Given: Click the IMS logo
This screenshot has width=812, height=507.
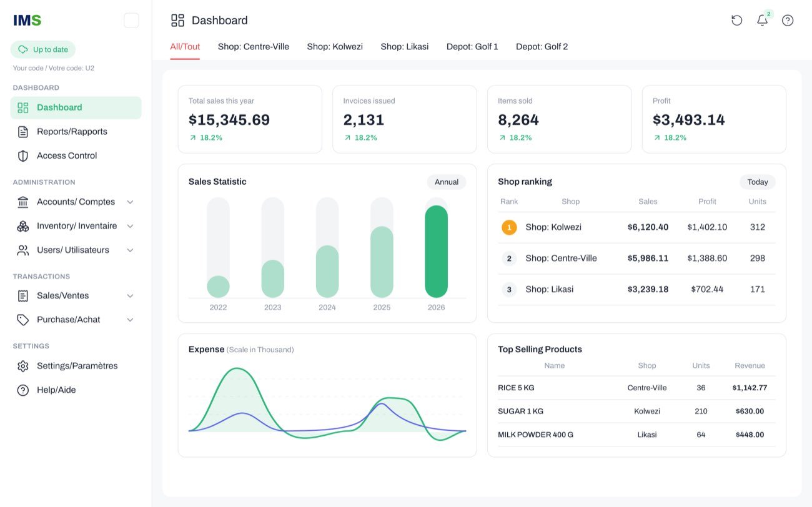Looking at the screenshot, I should 27,21.
